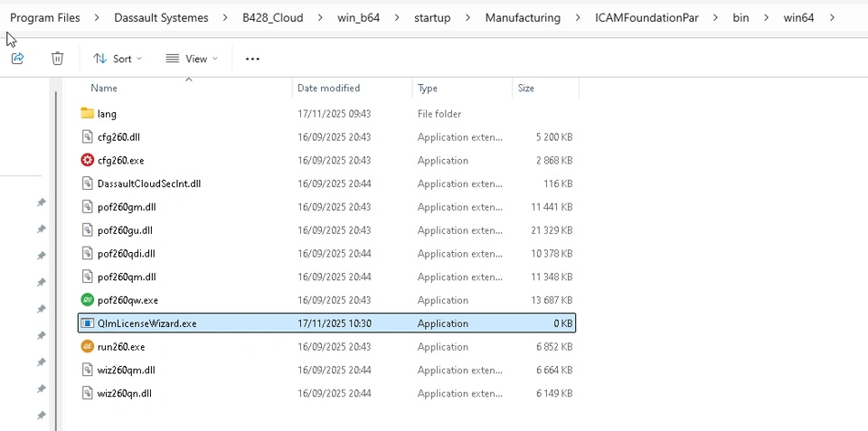Screen dimensions: 868x431
Task: Go to Manufacturing in breadcrumb path
Action: tap(523, 18)
